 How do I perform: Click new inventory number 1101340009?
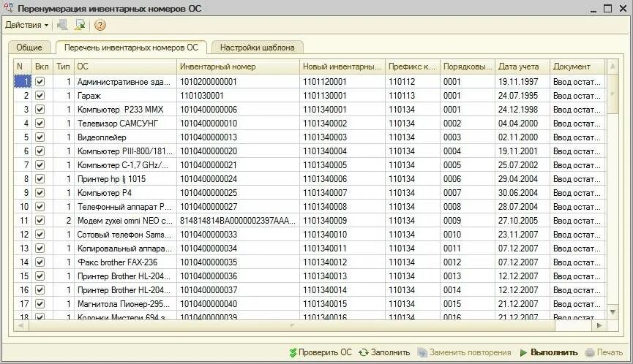342,221
